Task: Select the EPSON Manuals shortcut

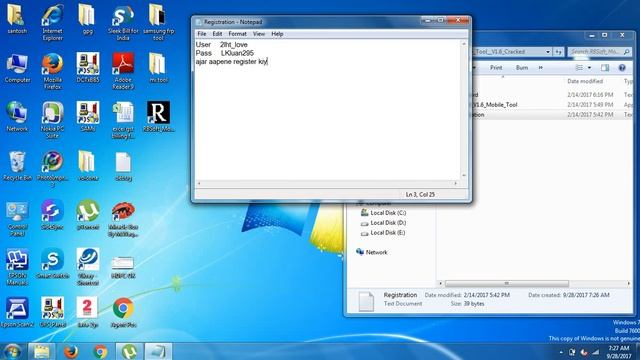Action: pyautogui.click(x=17, y=267)
